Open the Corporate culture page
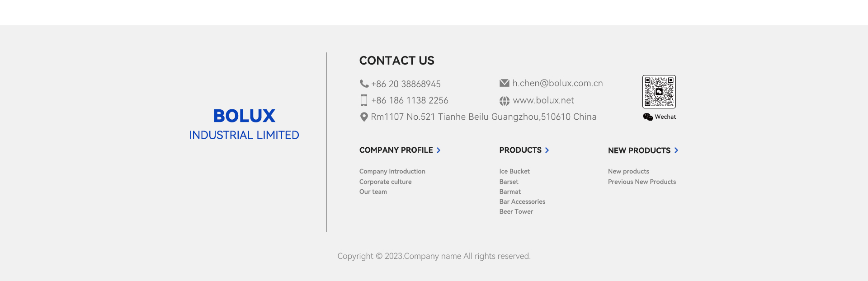Screen dimensions: 868x281 [x=386, y=182]
